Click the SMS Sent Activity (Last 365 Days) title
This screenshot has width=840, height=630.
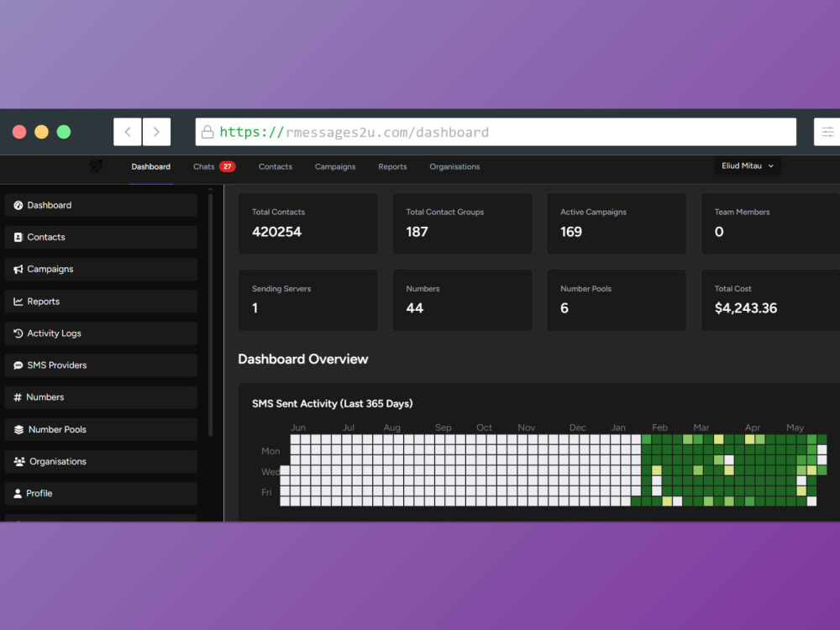click(x=332, y=403)
